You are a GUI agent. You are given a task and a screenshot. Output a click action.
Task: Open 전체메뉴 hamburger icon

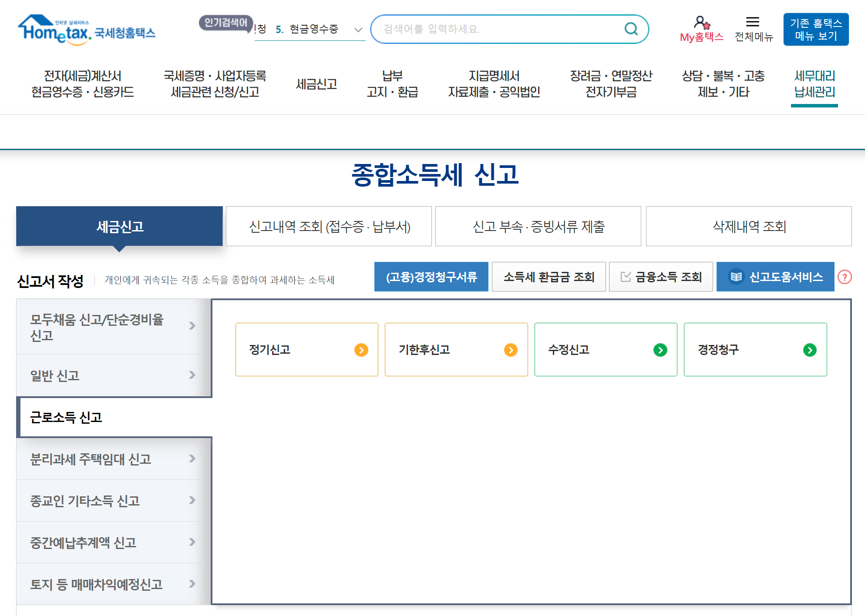click(x=752, y=22)
